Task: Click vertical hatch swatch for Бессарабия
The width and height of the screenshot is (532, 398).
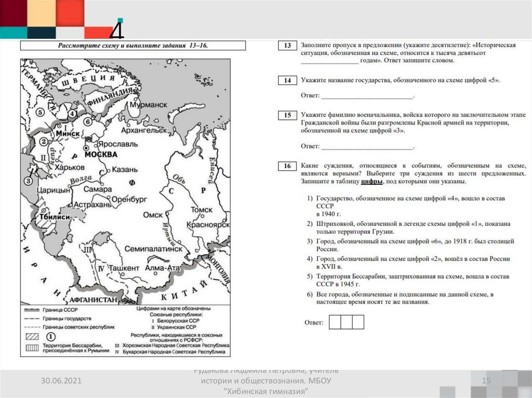Action: [x=32, y=348]
